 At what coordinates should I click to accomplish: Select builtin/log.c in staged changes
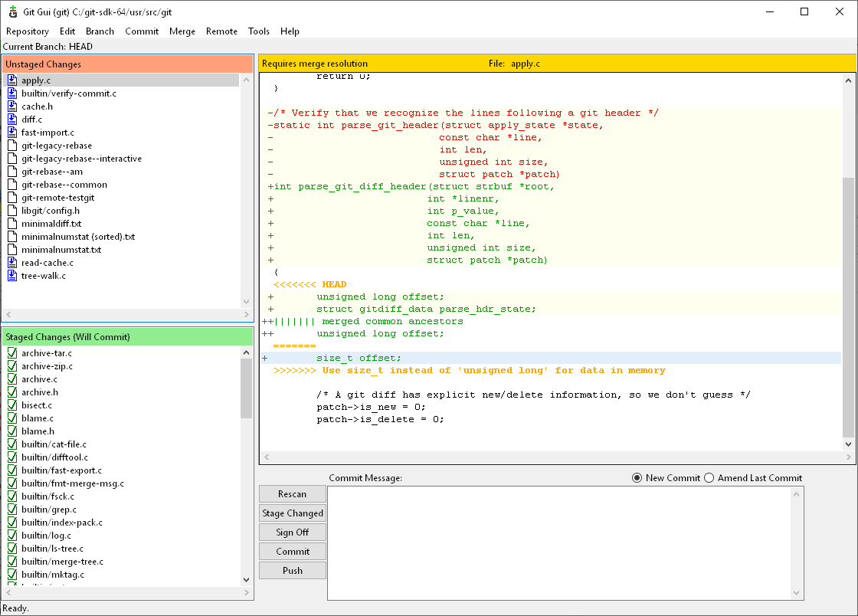coord(46,536)
